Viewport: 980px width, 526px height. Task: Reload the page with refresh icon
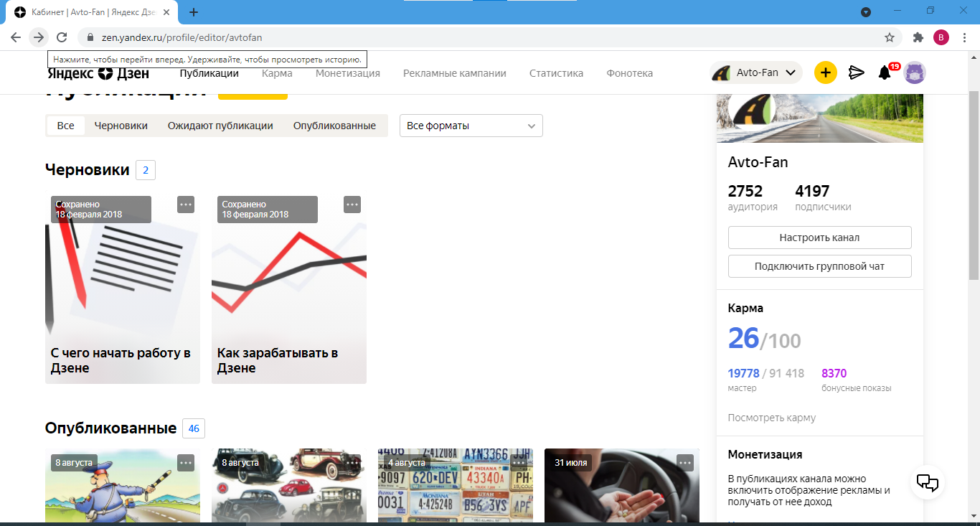[x=62, y=37]
